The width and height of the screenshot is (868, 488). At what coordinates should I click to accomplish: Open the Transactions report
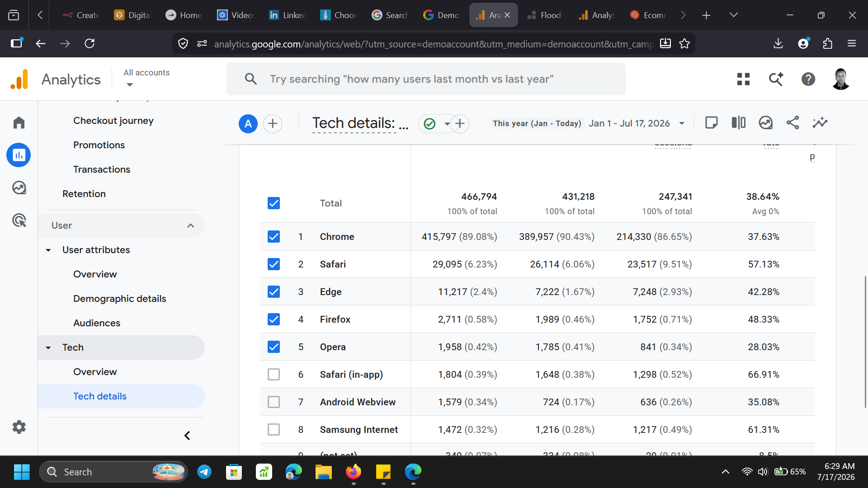click(102, 169)
